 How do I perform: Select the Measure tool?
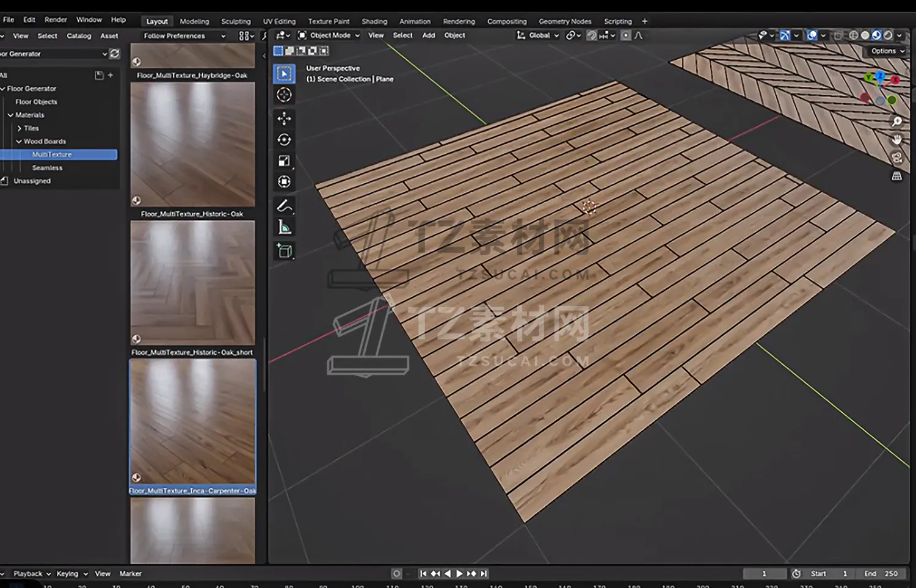(284, 228)
